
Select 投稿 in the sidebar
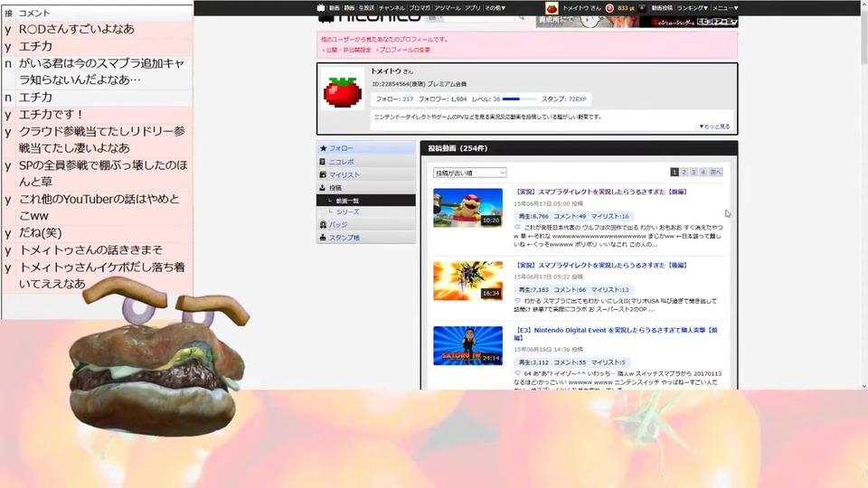335,188
